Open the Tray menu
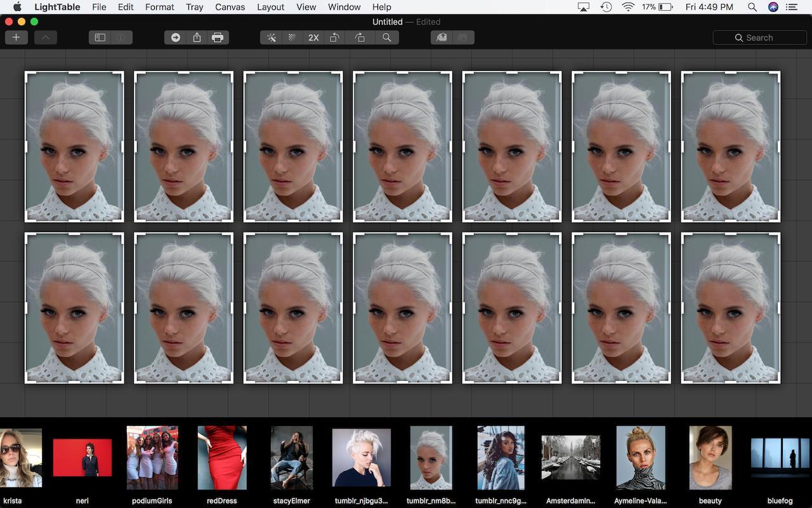 (x=195, y=7)
